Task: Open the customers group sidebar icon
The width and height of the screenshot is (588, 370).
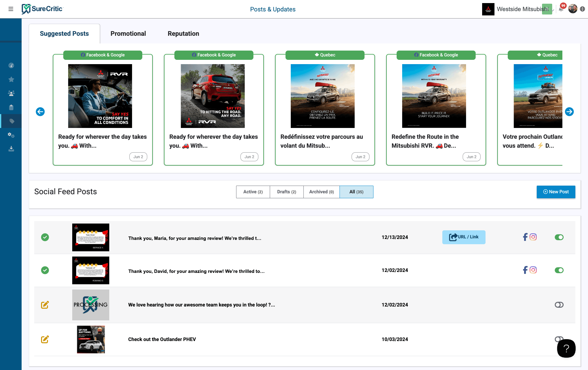Action: [x=11, y=93]
